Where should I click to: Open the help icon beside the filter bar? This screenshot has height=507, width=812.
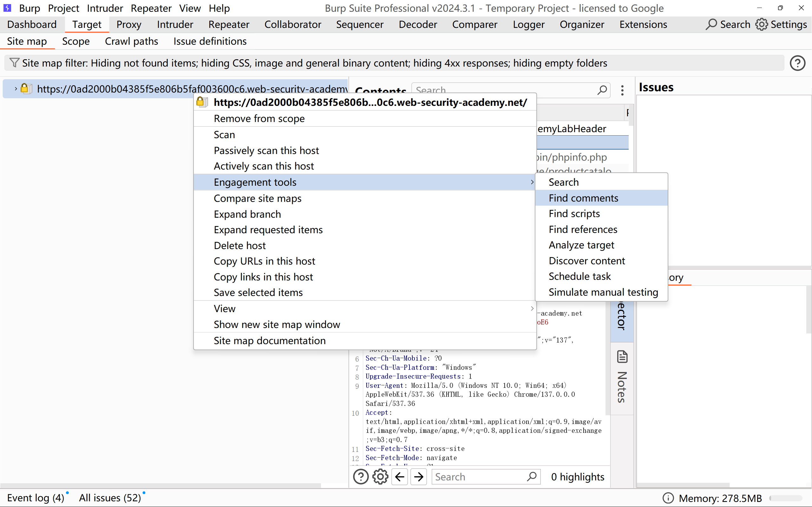[x=797, y=63]
